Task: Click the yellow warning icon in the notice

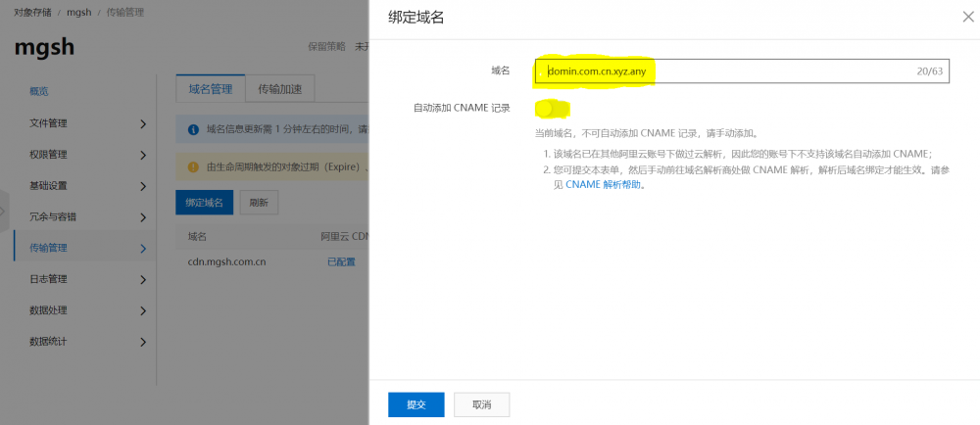Action: (x=194, y=166)
